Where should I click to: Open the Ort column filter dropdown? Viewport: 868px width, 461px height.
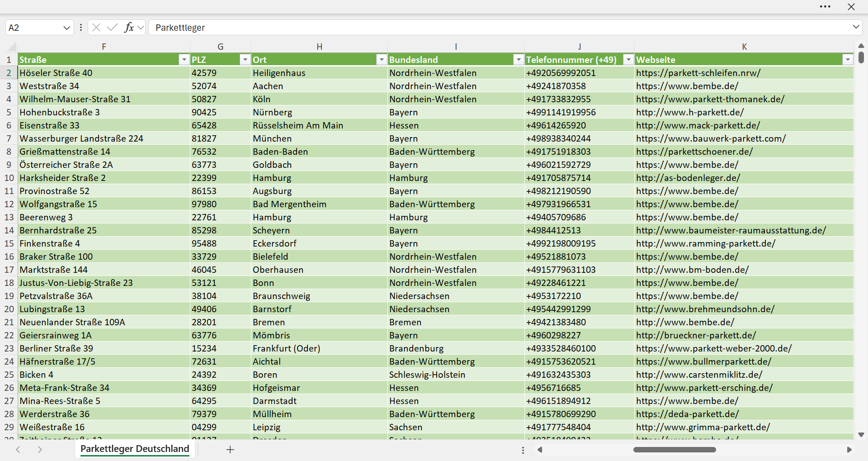382,60
